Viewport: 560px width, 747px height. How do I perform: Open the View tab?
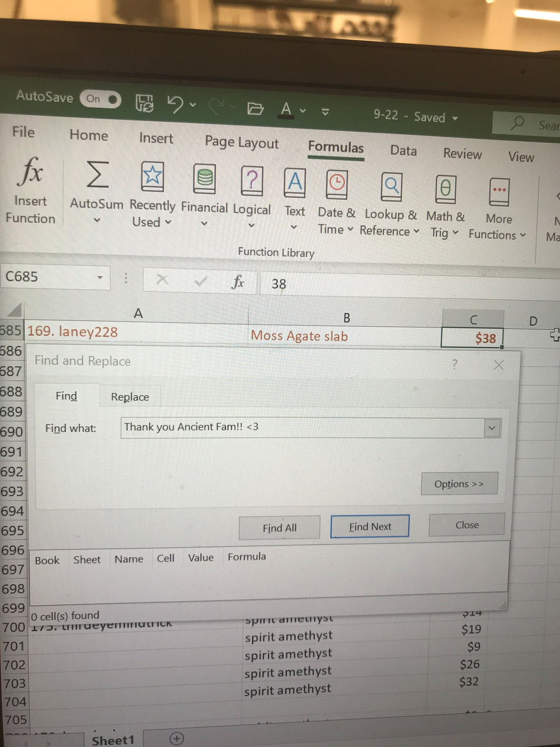(521, 157)
